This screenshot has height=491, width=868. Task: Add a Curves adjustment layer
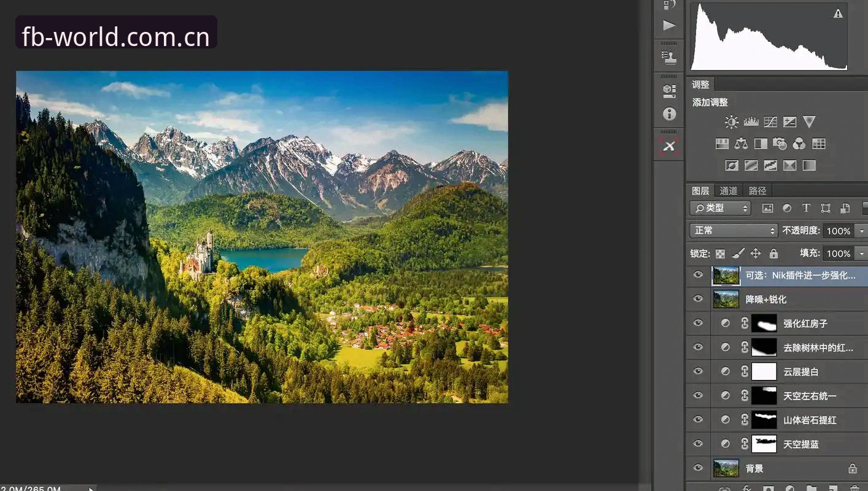(x=770, y=122)
